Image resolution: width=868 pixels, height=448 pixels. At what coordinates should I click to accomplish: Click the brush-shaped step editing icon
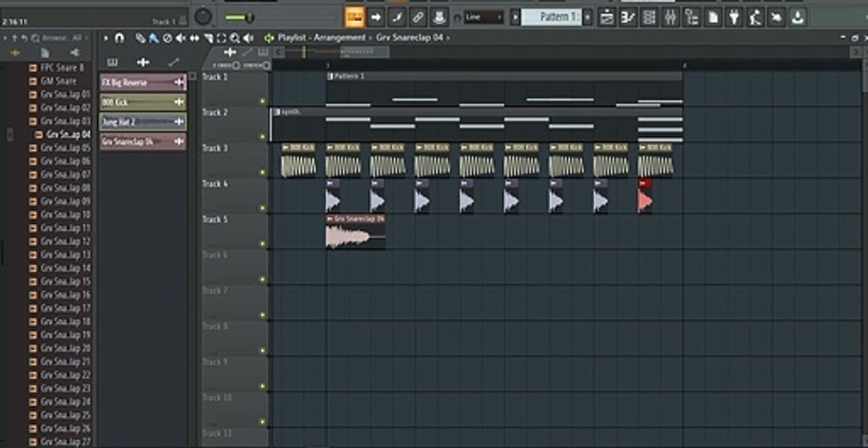397,17
